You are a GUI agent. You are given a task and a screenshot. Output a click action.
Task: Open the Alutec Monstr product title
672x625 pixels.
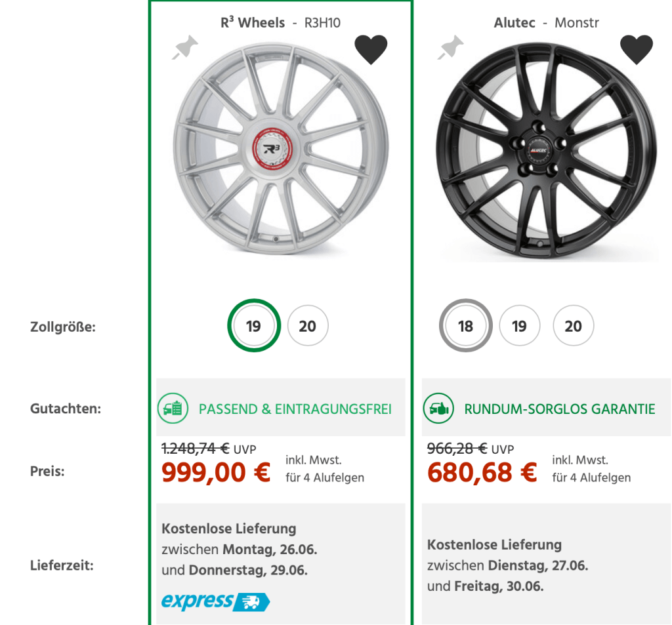pyautogui.click(x=547, y=22)
